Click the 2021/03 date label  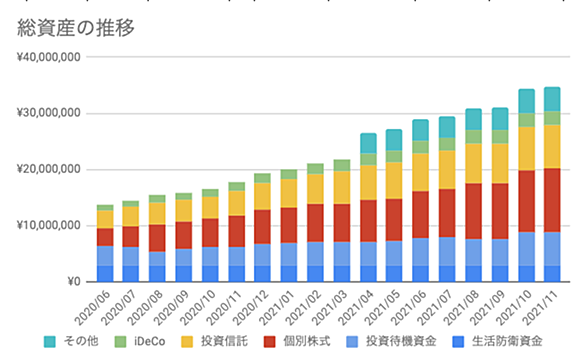[x=330, y=308]
